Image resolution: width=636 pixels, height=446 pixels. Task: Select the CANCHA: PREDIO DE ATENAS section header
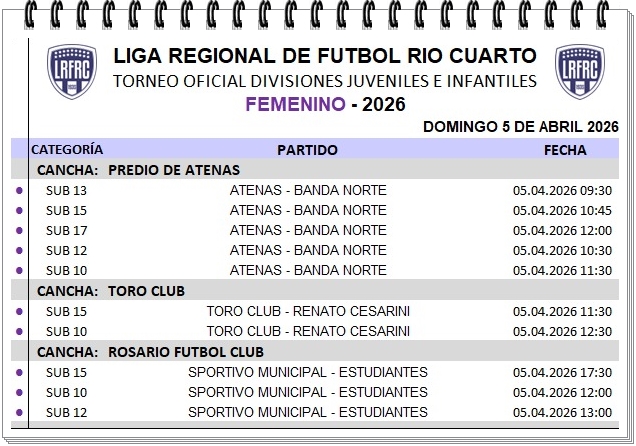click(x=138, y=170)
